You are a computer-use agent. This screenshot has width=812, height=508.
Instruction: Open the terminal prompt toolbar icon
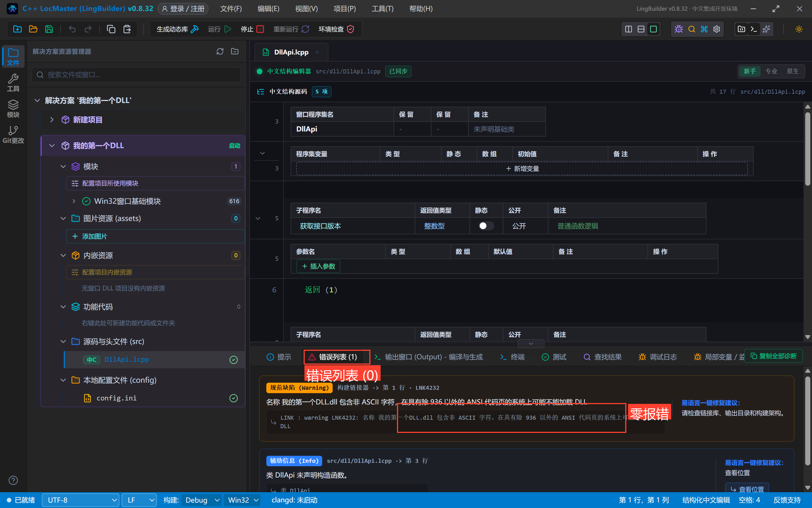click(754, 29)
